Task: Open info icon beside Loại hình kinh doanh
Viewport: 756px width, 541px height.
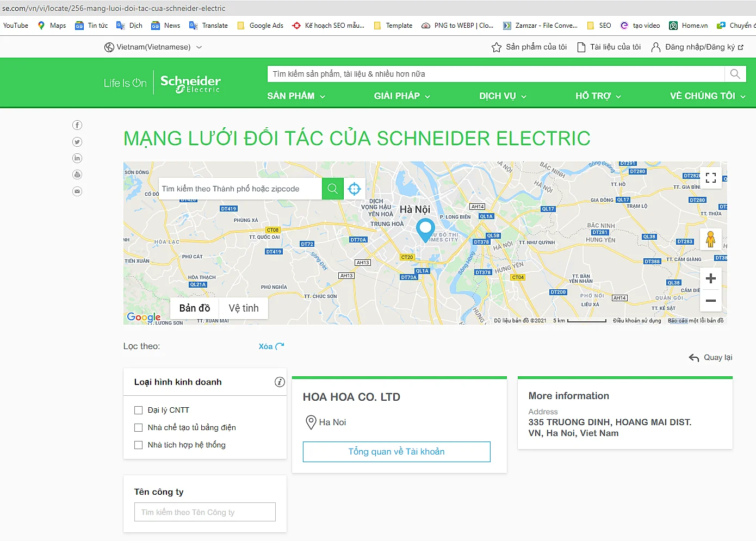Action: 280,382
